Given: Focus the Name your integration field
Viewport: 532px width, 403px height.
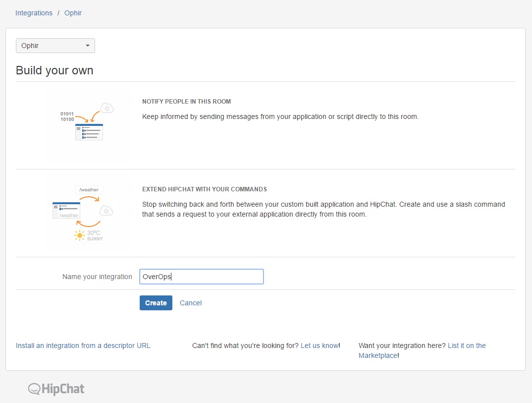Looking at the screenshot, I should (x=202, y=277).
